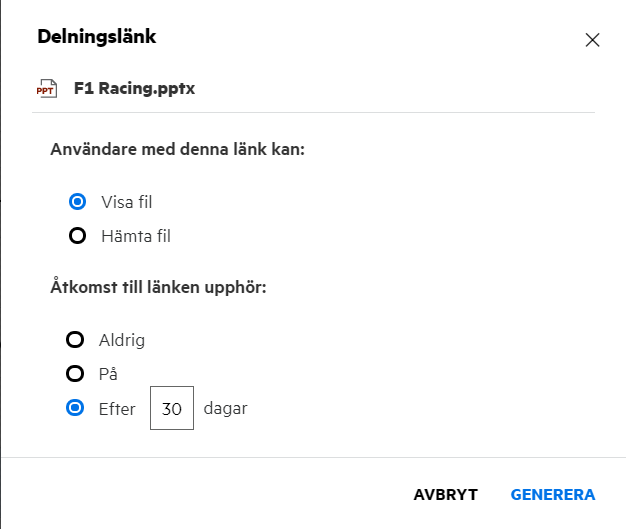
Task: Click the Delningslänk dialog title
Action: click(96, 37)
